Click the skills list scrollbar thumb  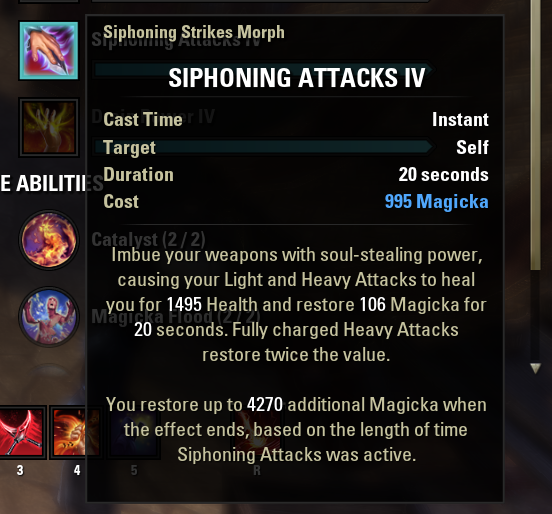coord(535,134)
